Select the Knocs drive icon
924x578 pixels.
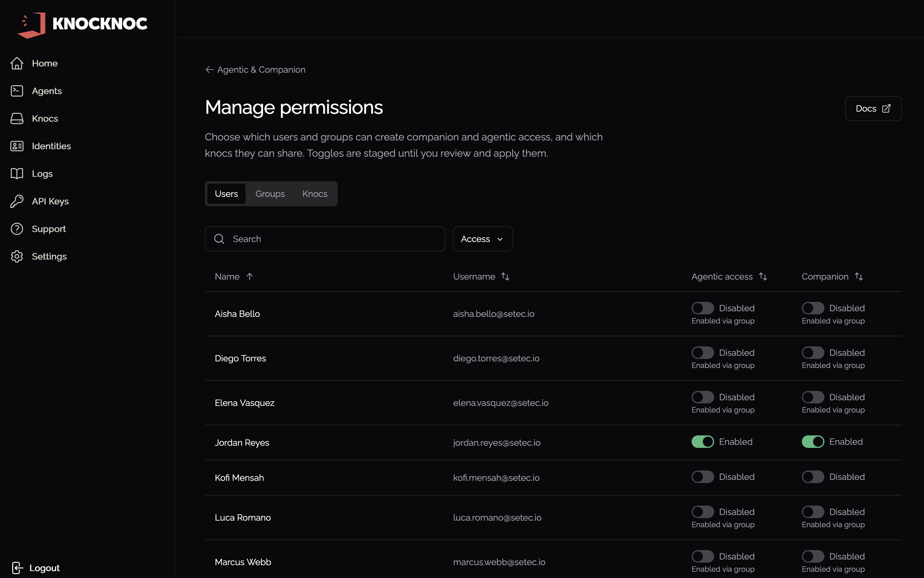tap(17, 118)
